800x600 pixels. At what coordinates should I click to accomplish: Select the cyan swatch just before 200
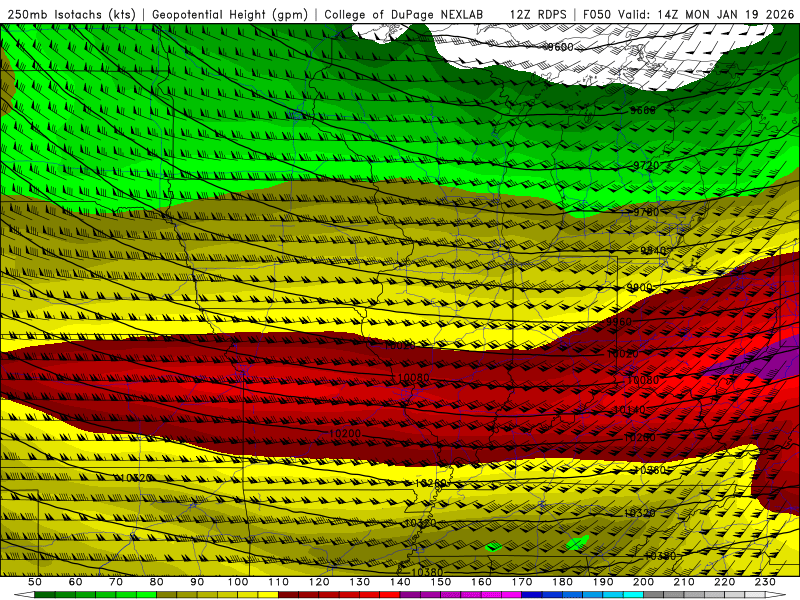coord(634,595)
